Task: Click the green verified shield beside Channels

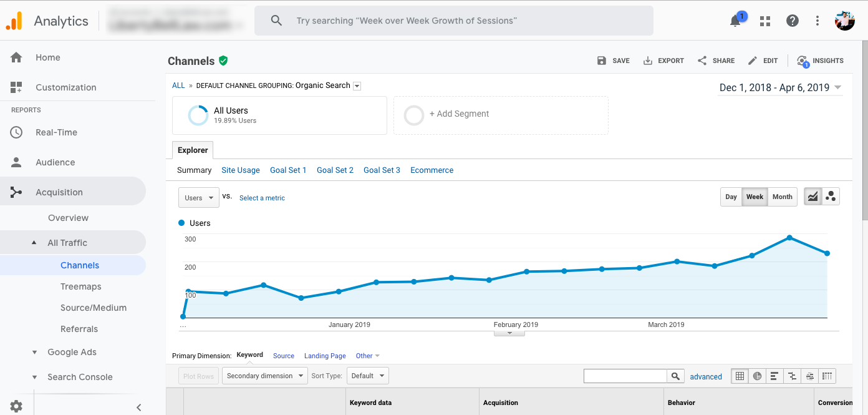Action: coord(223,61)
